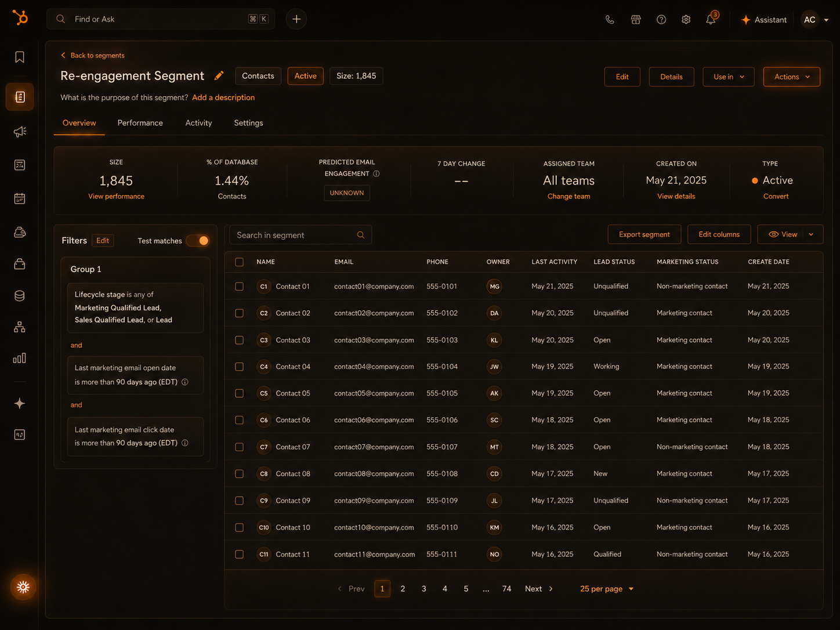Click the Details button
This screenshot has width=840, height=630.
coord(671,77)
